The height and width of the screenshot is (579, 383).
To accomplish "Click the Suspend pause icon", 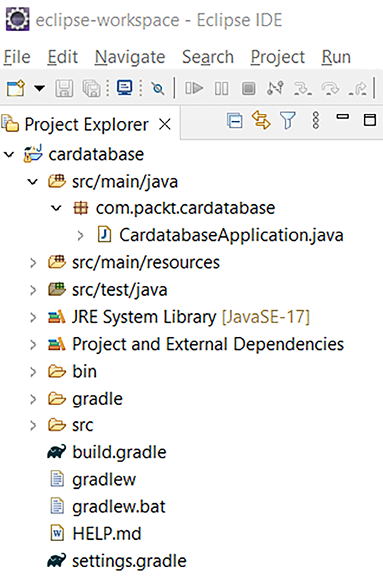I will point(221,89).
